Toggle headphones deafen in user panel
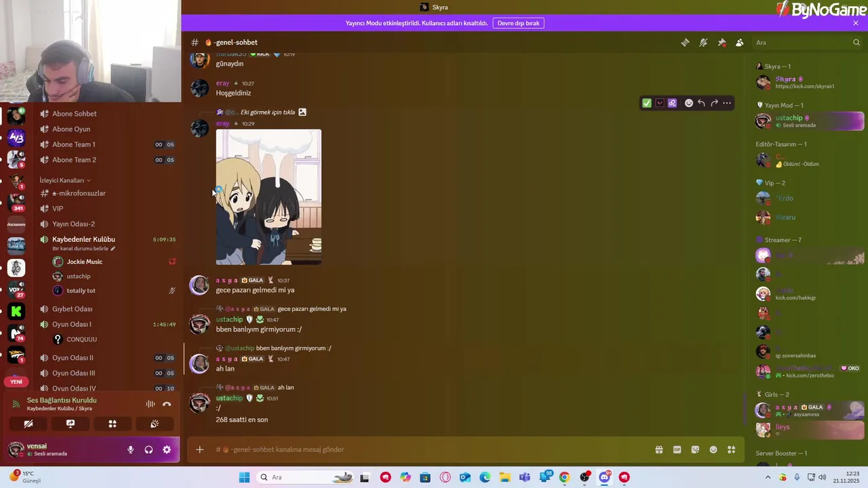 pos(149,449)
